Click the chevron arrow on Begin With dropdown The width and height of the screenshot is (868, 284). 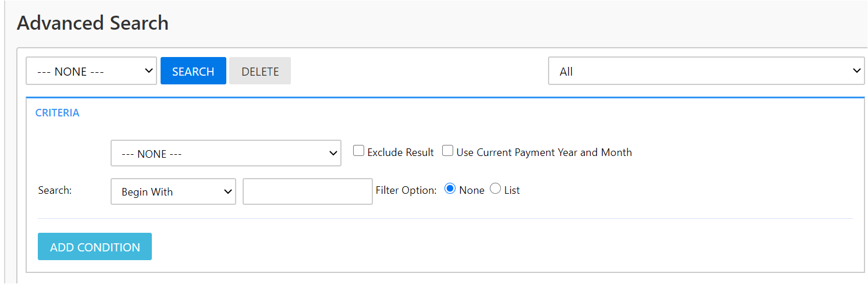pyautogui.click(x=228, y=191)
